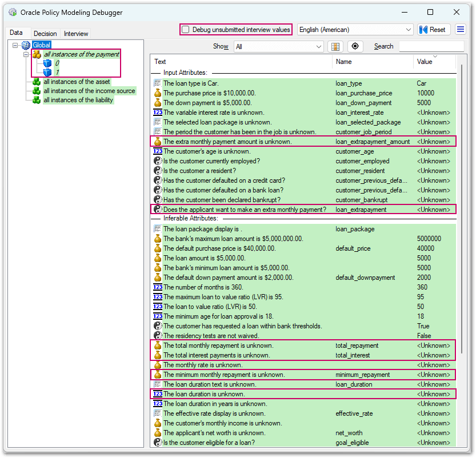Open the English (American) language dropdown

355,30
